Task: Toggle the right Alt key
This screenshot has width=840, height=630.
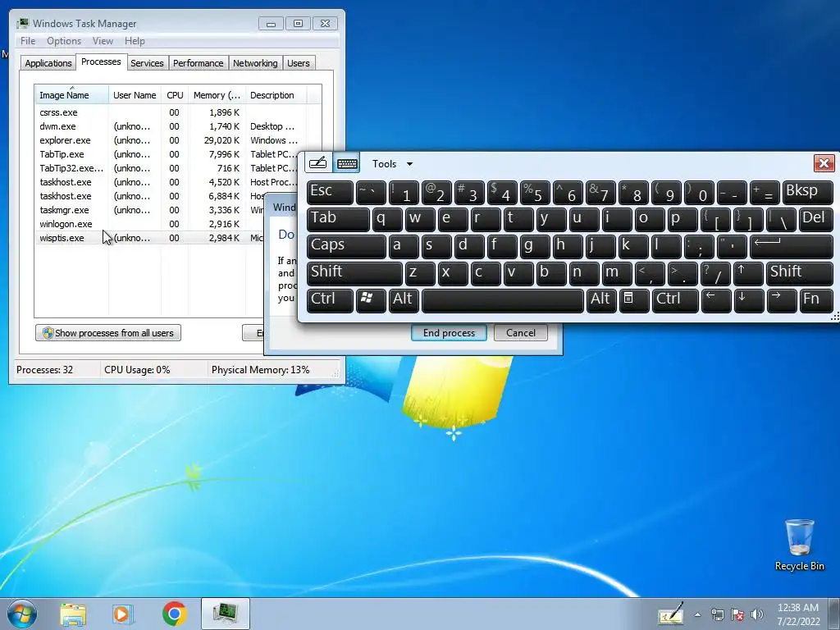Action: coord(601,300)
